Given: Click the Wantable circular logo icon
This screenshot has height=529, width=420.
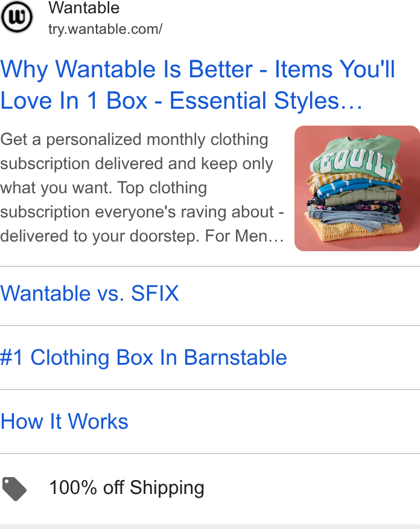Looking at the screenshot, I should 16,17.
